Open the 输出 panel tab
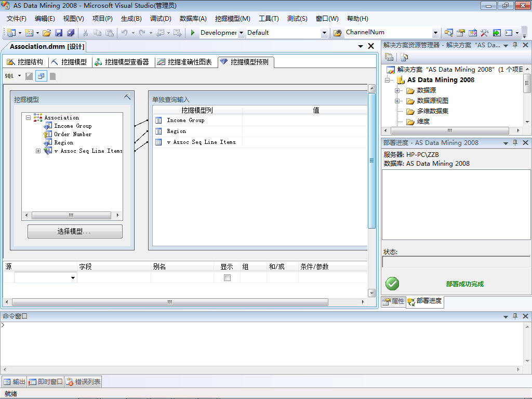Screen dimensions: 532x399 tap(15, 382)
